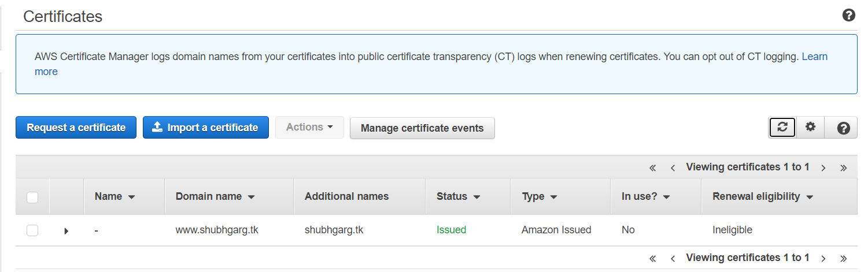Click Request a certificate button

point(76,128)
